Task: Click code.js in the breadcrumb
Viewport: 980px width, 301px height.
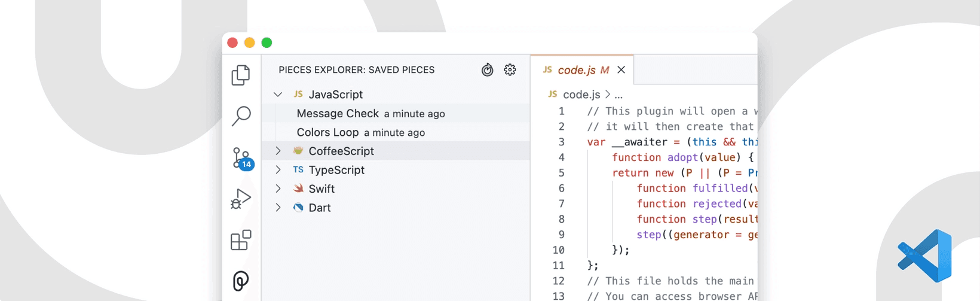Action: click(x=581, y=95)
